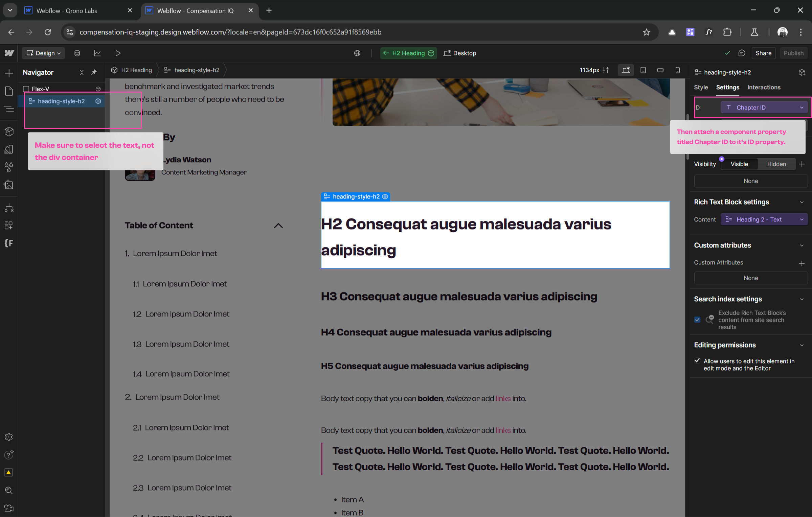Collapse Search index settings section
Viewport: 812px width, 517px height.
point(802,299)
